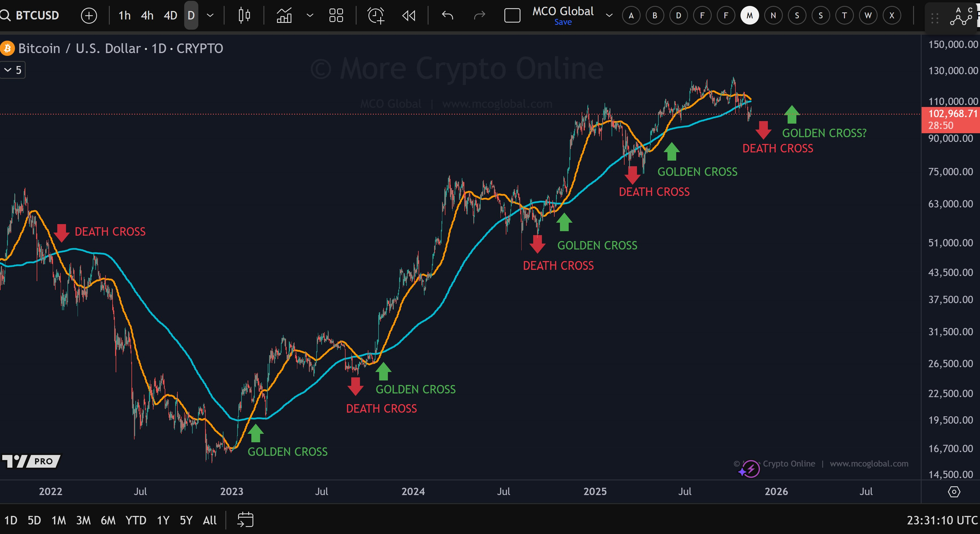Image resolution: width=980 pixels, height=534 pixels.
Task: Expand the timeframe dropdown chevron
Action: pos(210,15)
